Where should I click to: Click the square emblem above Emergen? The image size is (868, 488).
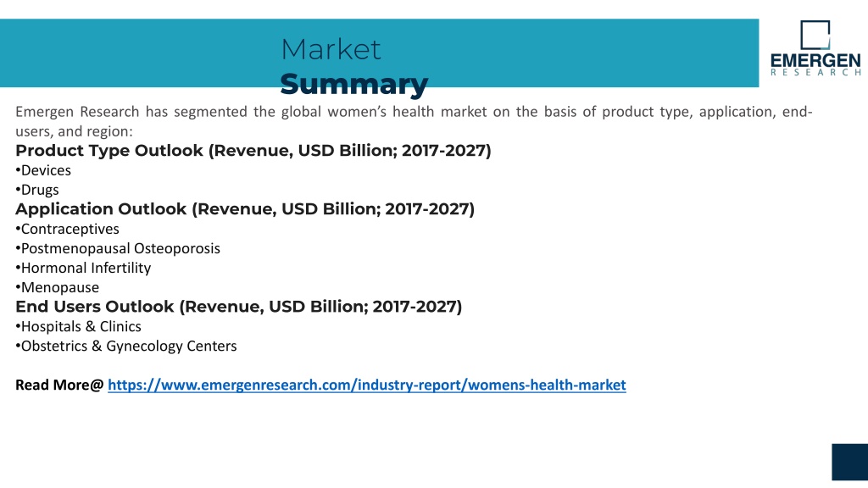coord(815,35)
